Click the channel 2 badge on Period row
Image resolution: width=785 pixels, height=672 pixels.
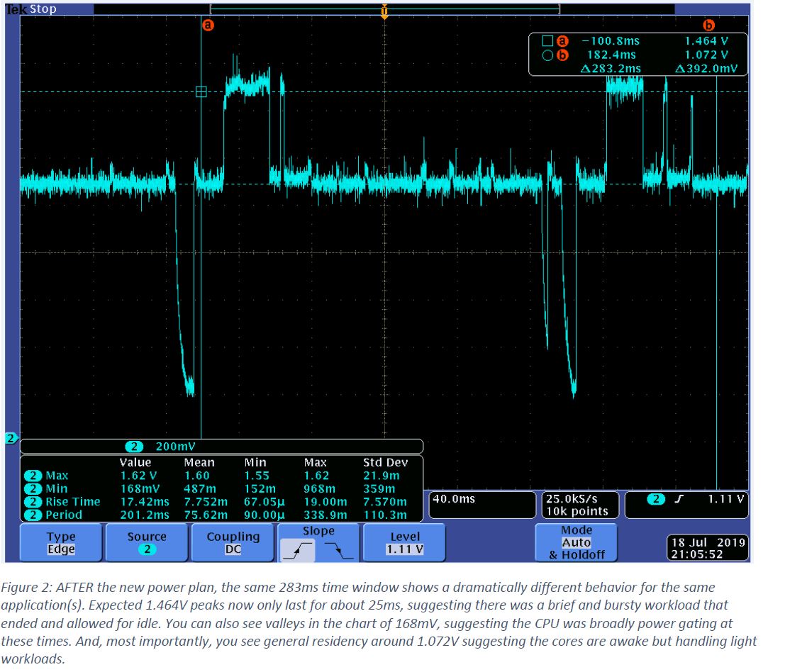coord(33,515)
